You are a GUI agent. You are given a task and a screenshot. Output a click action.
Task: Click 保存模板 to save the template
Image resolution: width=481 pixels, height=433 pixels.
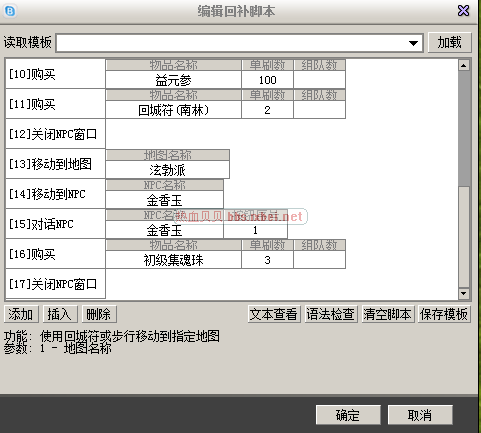click(444, 314)
